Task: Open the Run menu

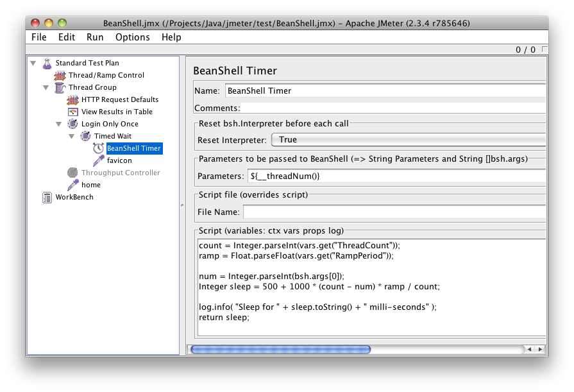Action: pos(95,37)
